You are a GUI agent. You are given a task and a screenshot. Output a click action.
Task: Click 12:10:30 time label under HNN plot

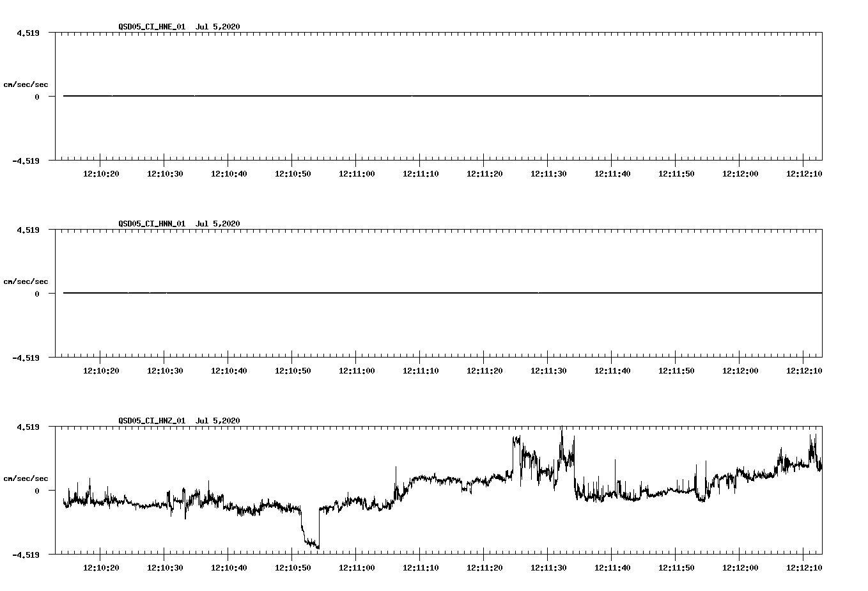tap(165, 370)
